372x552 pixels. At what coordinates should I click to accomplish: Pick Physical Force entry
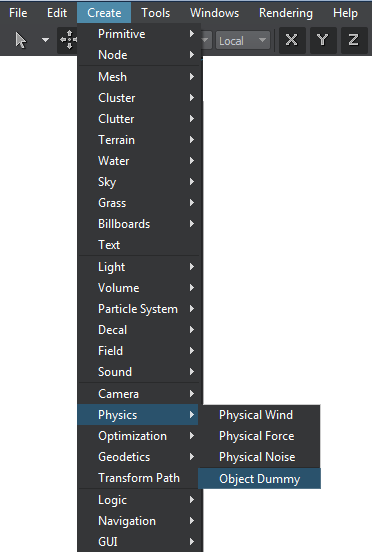click(259, 436)
